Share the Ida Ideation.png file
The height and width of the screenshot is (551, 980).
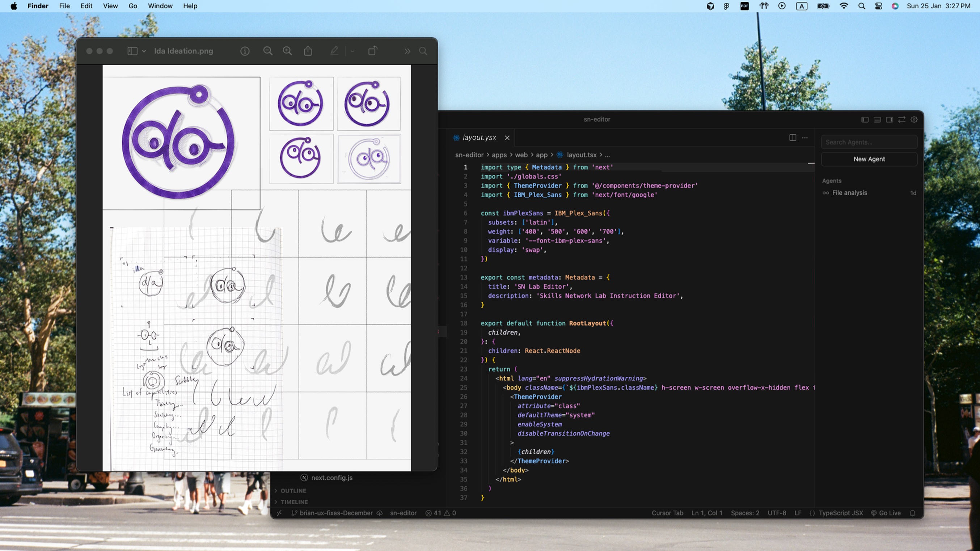point(308,51)
